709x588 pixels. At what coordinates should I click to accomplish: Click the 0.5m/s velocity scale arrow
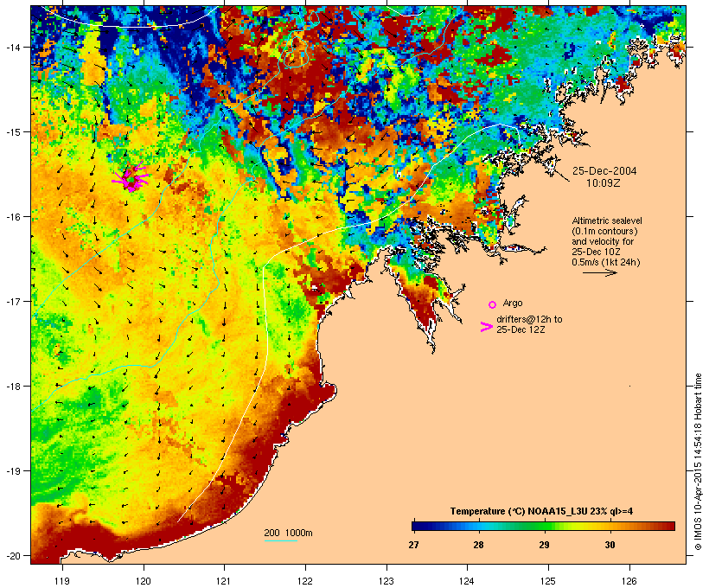pyautogui.click(x=599, y=272)
